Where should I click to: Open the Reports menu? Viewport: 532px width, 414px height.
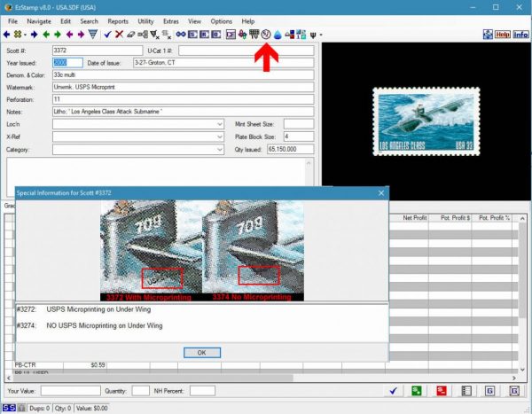click(x=117, y=20)
